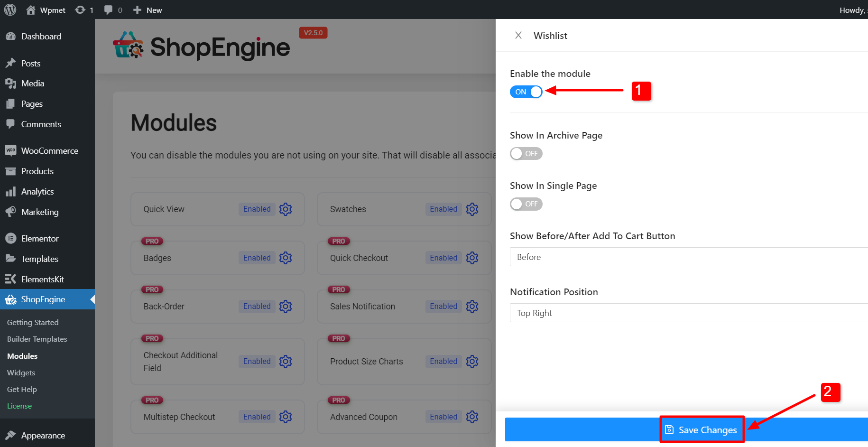Turn on Show In Archive Page
The image size is (868, 447).
point(526,153)
